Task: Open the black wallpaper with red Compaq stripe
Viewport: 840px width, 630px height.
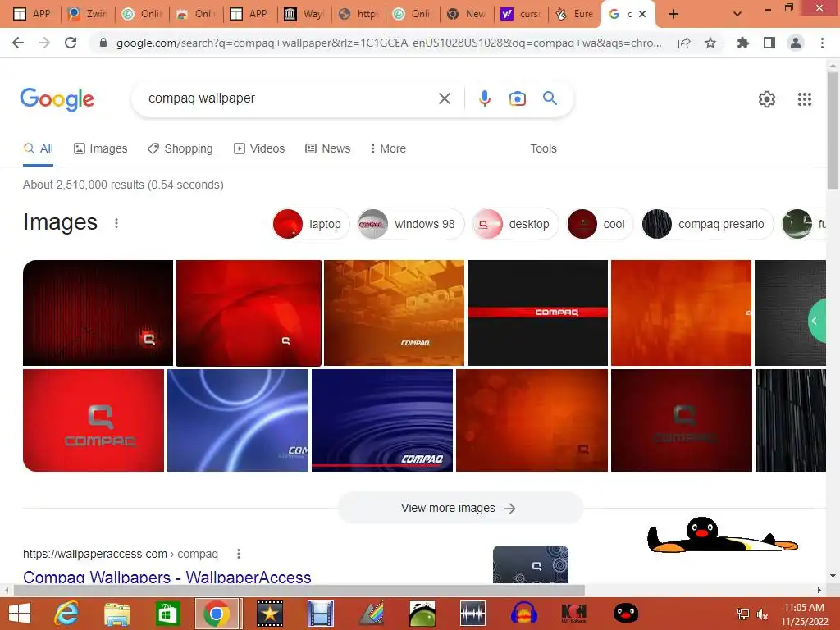Action: pyautogui.click(x=537, y=313)
